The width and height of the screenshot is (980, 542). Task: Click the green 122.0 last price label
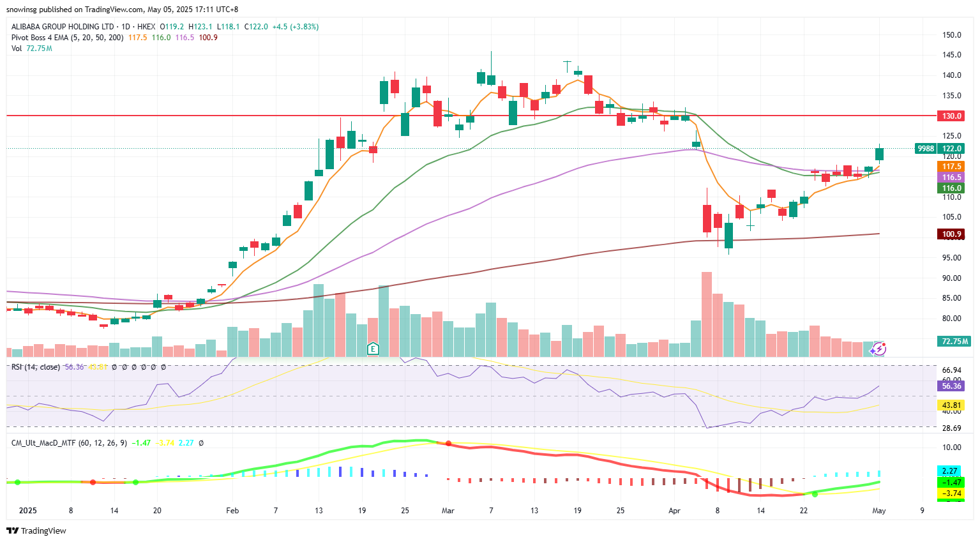(x=951, y=148)
